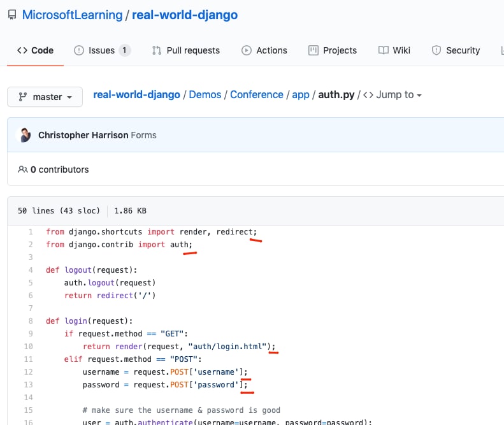Navigate to Demos folder in breadcrumb
The image size is (504, 425).
pos(205,94)
